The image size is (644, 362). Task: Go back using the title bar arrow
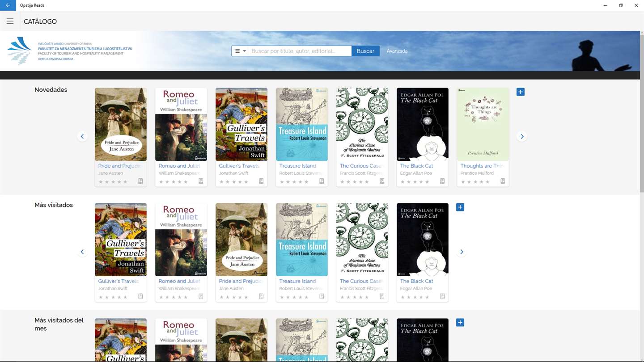pyautogui.click(x=8, y=5)
